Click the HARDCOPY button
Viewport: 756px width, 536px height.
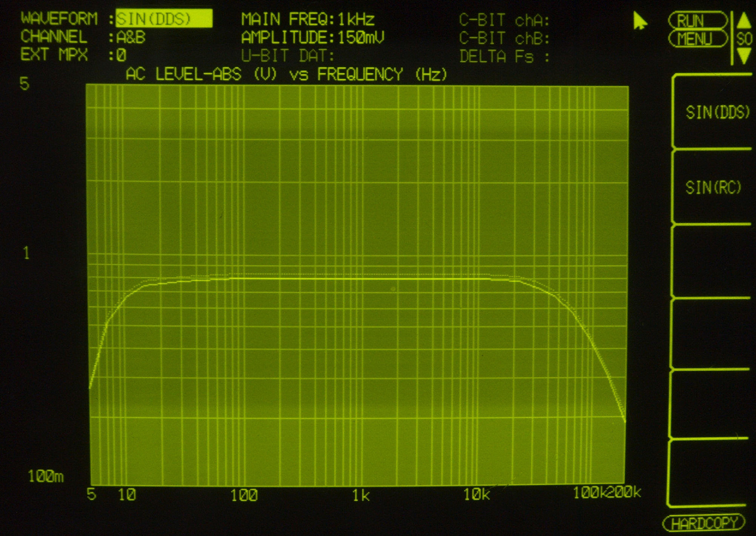click(x=704, y=524)
